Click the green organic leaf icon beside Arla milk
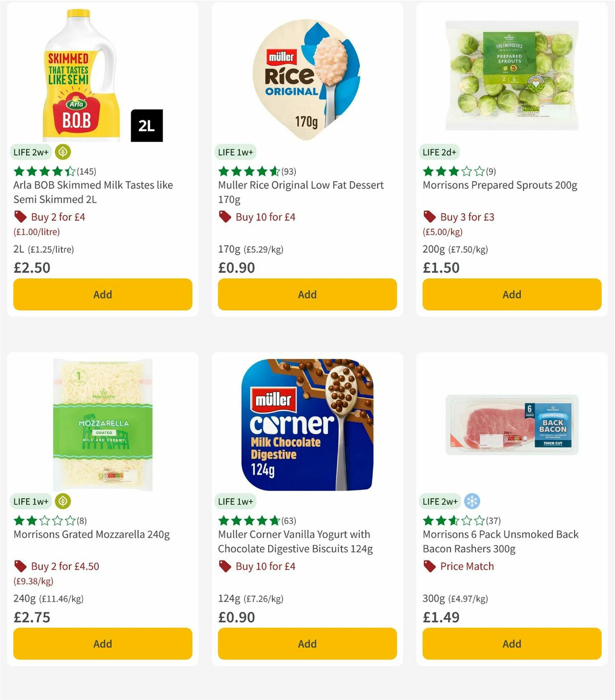 pos(63,152)
